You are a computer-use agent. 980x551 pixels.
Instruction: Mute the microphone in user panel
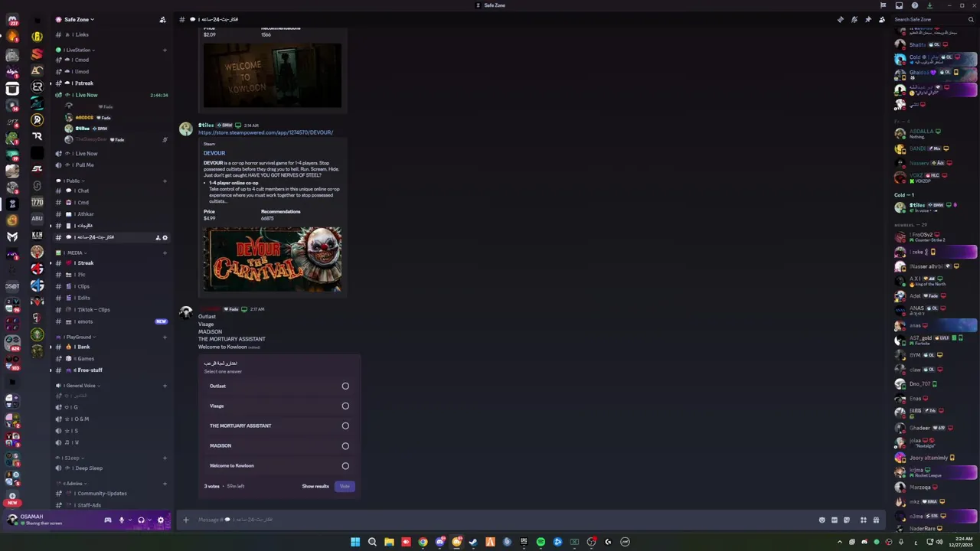coord(121,520)
